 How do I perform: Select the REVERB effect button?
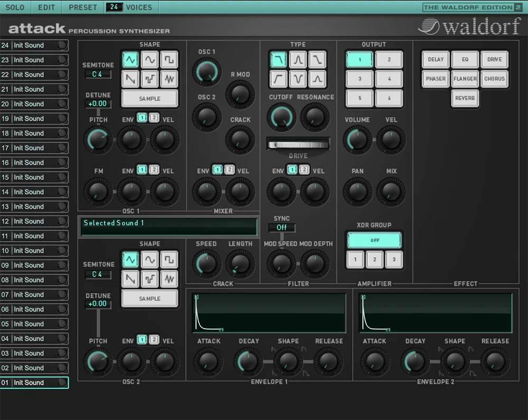(465, 98)
